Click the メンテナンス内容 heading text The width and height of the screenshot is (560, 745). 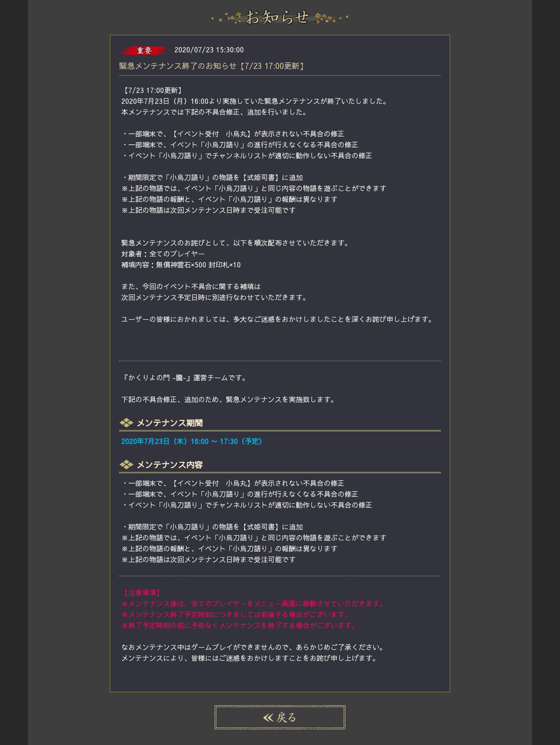click(x=170, y=465)
